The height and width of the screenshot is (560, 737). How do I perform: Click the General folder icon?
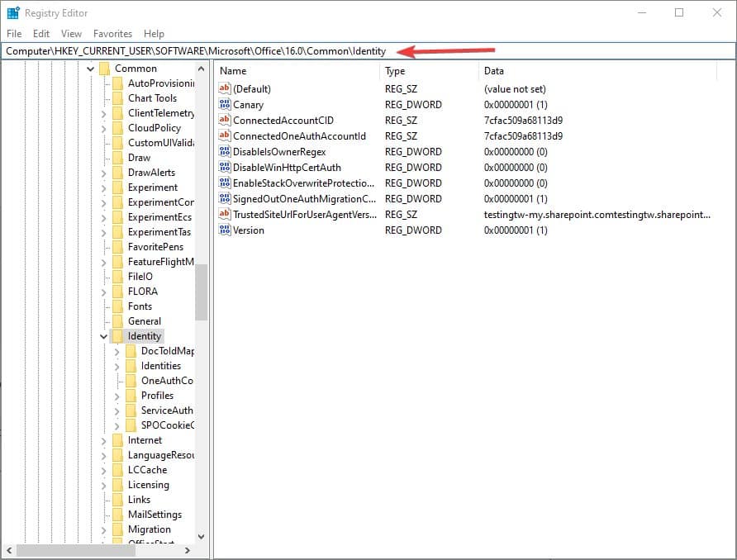pos(117,320)
